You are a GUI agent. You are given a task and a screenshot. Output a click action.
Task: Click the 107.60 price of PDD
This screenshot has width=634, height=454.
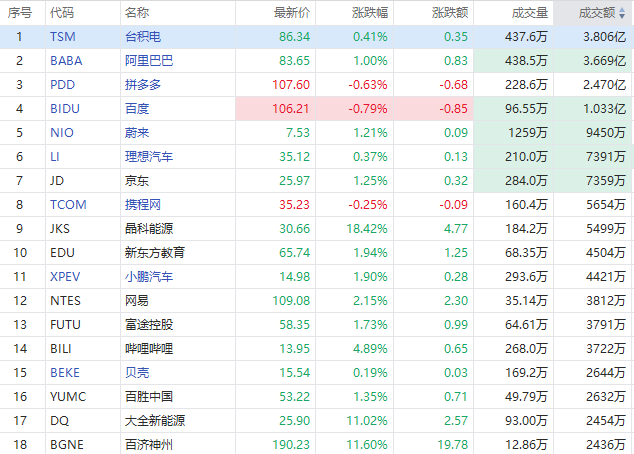(291, 84)
